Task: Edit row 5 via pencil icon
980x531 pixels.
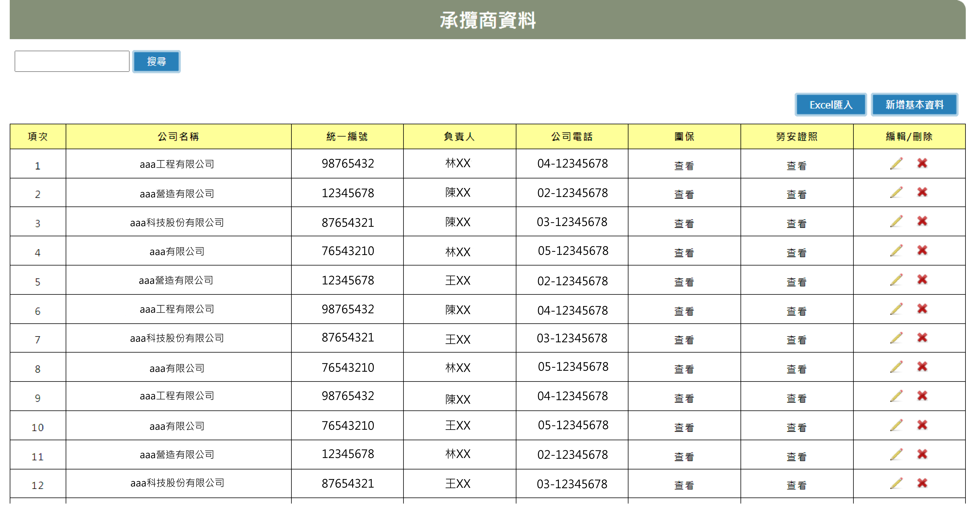Action: [896, 280]
